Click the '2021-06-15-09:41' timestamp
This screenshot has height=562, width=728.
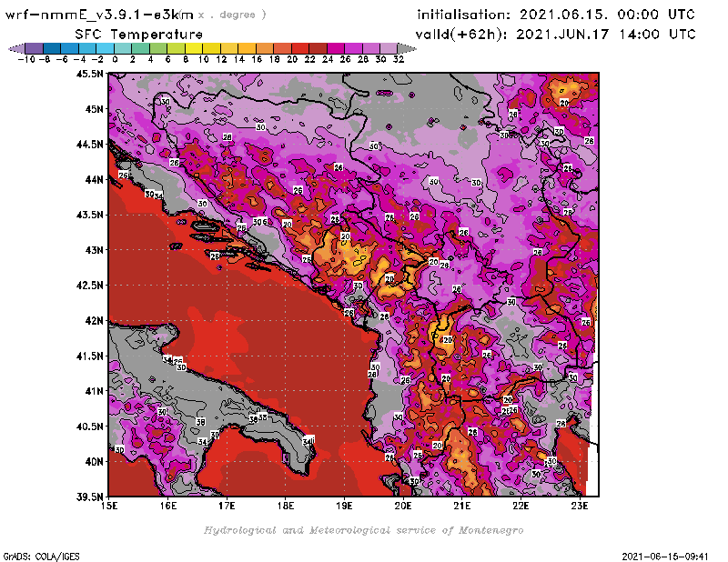coord(665,557)
